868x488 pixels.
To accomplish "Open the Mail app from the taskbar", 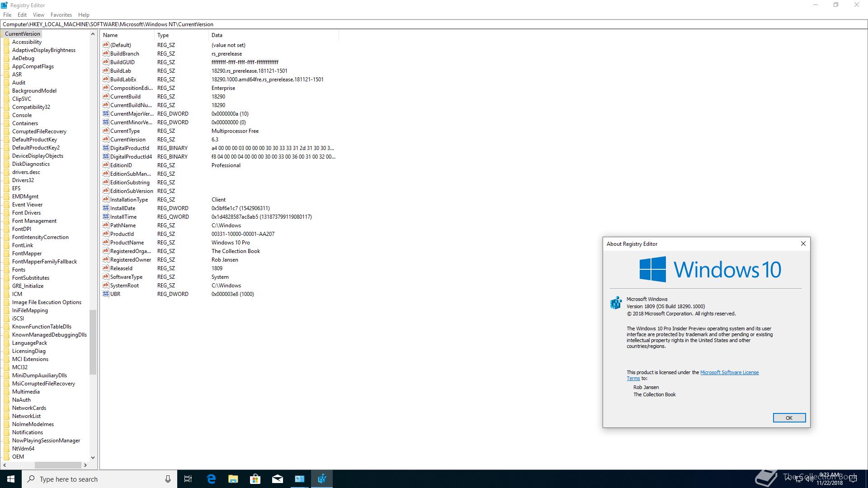I will pos(278,479).
